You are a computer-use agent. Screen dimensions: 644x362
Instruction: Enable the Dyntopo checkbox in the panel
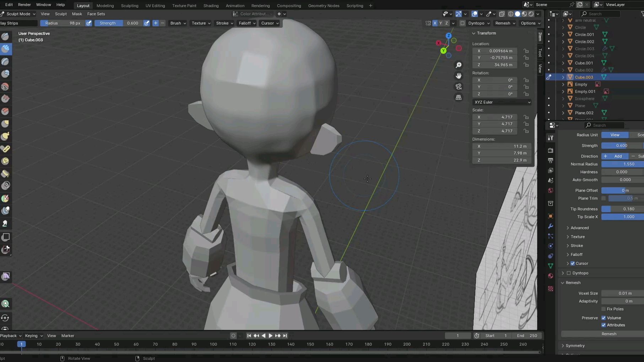pos(569,273)
